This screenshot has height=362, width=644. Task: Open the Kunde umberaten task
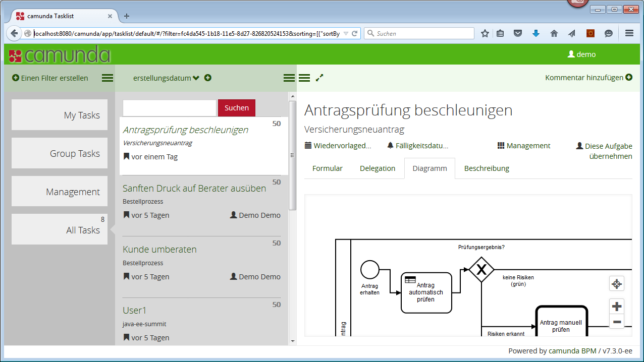pyautogui.click(x=159, y=250)
